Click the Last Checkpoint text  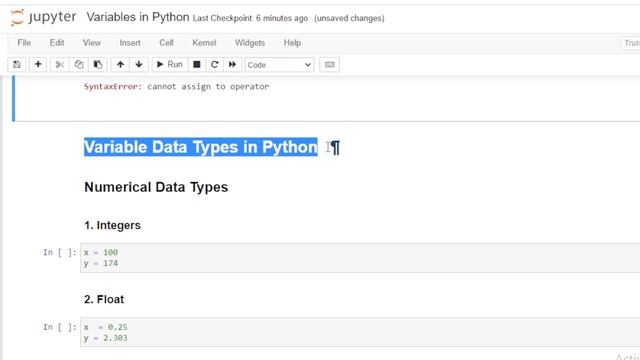pos(250,18)
